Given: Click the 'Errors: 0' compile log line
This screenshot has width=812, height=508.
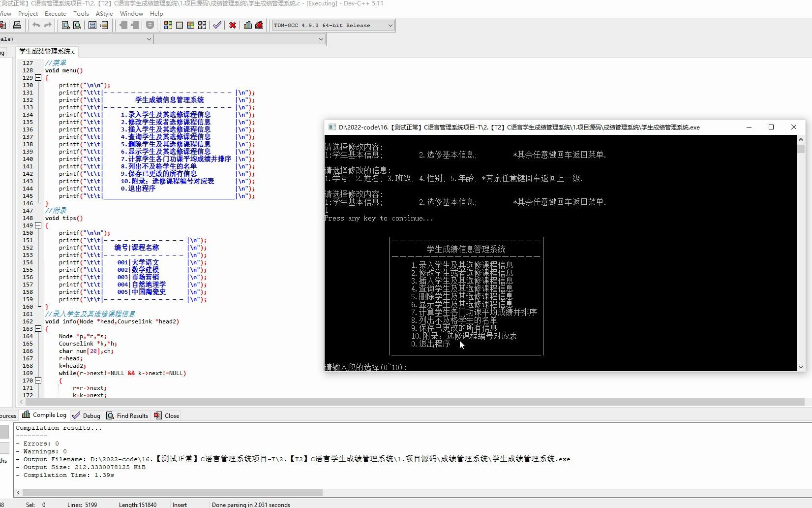Looking at the screenshot, I should pyautogui.click(x=37, y=444).
